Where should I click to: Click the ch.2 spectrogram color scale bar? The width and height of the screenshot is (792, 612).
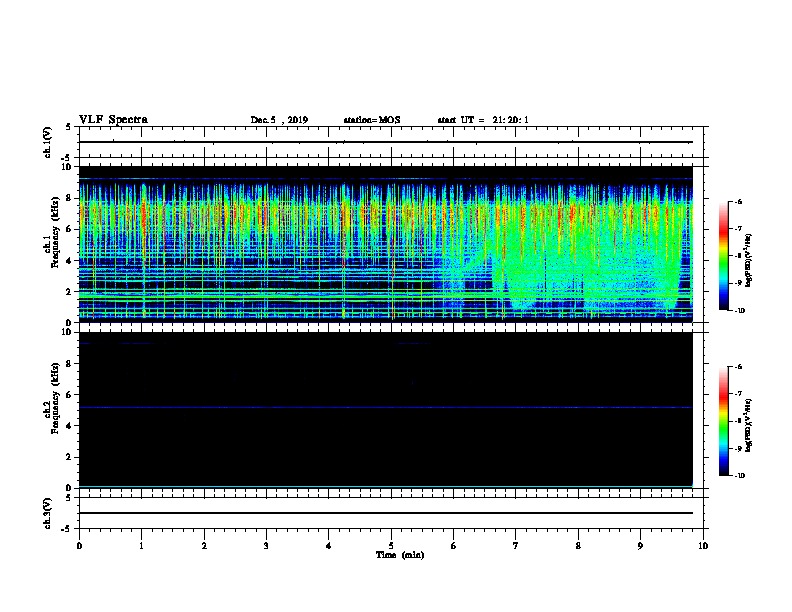[724, 421]
